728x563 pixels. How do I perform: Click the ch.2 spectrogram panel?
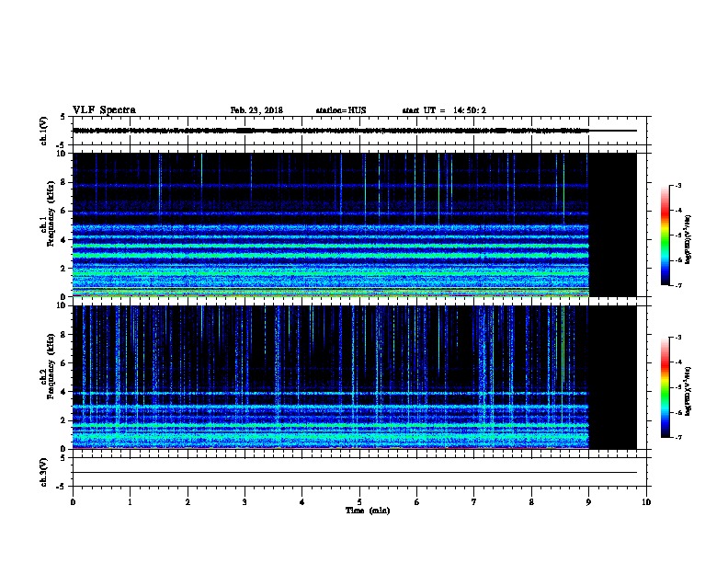click(355, 377)
